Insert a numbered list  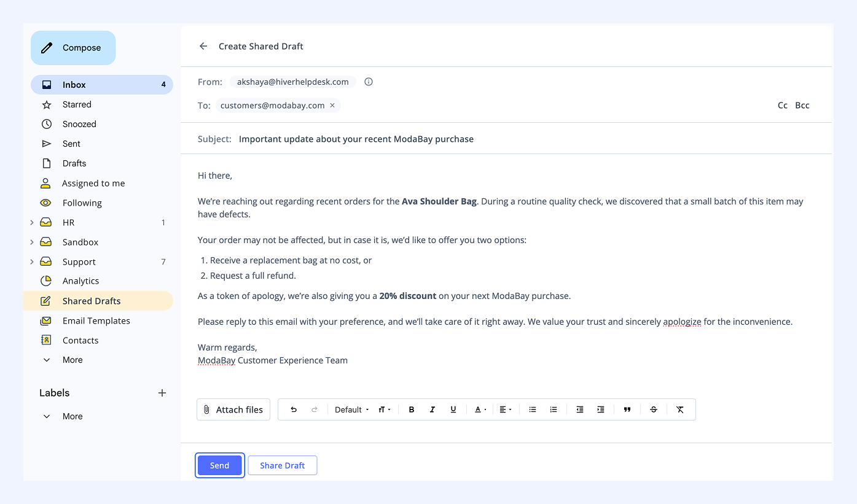point(554,409)
